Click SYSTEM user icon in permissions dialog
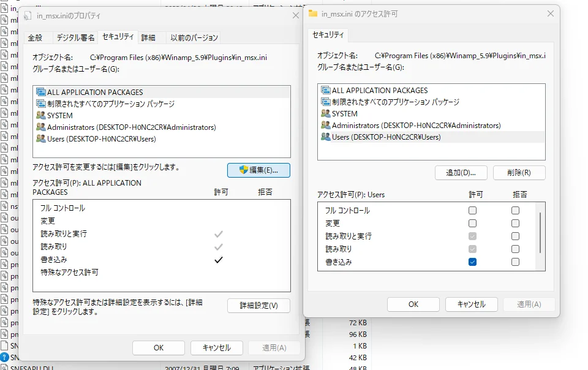Viewport: 588px width, 370px height. click(325, 114)
